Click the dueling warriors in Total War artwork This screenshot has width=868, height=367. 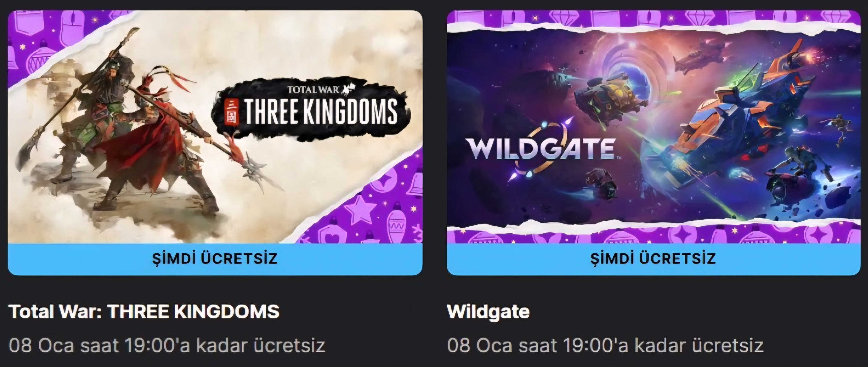128,128
